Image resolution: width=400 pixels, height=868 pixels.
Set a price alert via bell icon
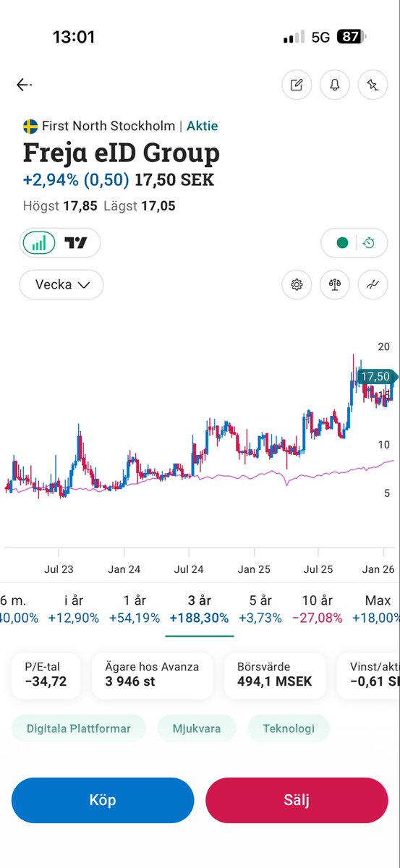coord(335,85)
